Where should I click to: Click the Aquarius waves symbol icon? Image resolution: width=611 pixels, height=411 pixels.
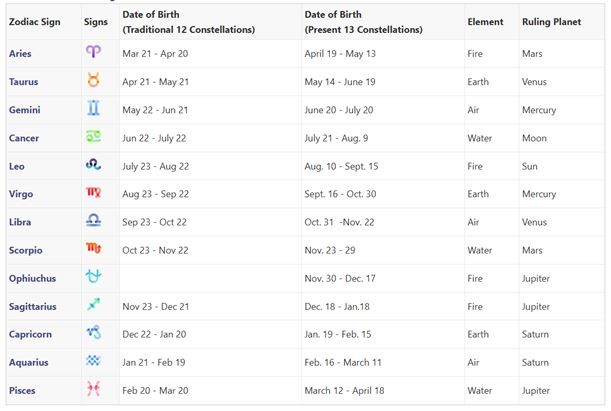[x=93, y=361]
